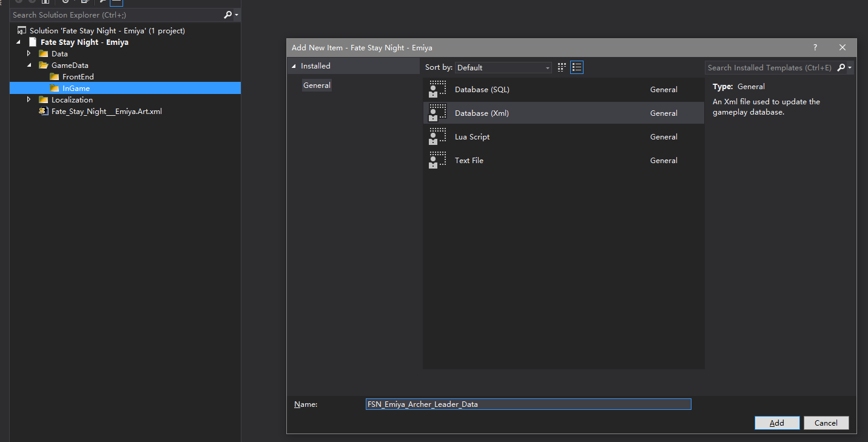
Task: Click the FrontEnd folder icon
Action: pyautogui.click(x=55, y=77)
